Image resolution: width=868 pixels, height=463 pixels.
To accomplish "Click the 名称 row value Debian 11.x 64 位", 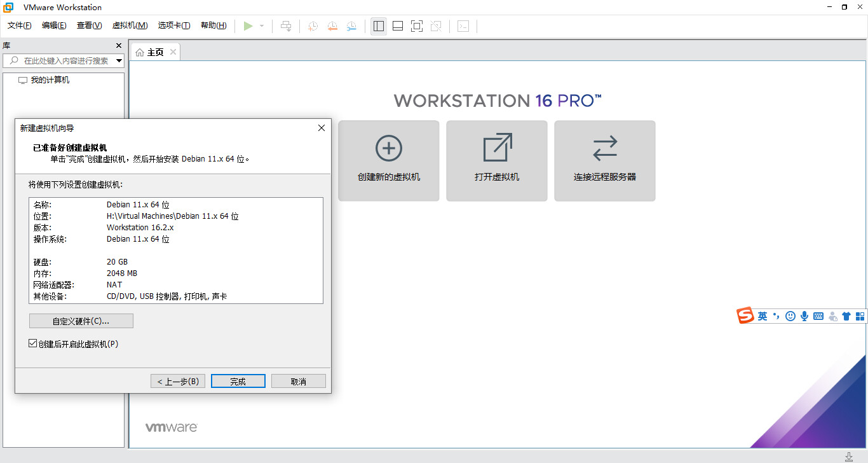I will point(138,205).
